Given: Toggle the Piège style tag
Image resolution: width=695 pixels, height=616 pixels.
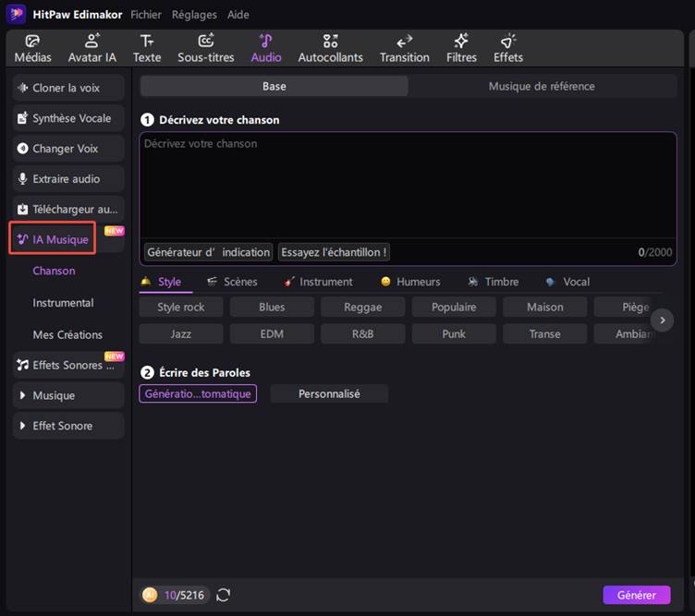Looking at the screenshot, I should point(625,307).
